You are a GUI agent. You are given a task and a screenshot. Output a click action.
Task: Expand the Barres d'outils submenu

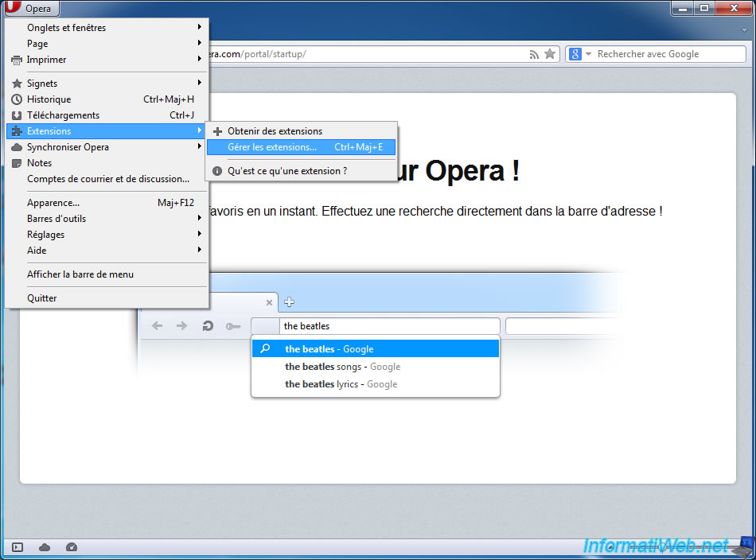pos(57,219)
